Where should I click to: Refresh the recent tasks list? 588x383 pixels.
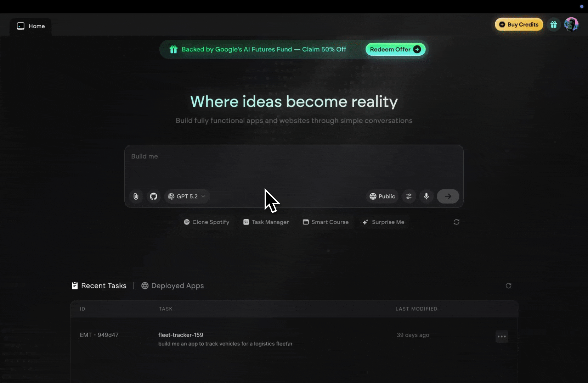click(x=508, y=286)
